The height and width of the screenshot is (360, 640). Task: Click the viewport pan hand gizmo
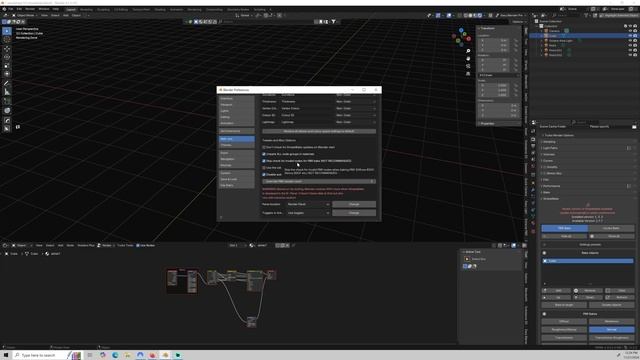(x=468, y=58)
